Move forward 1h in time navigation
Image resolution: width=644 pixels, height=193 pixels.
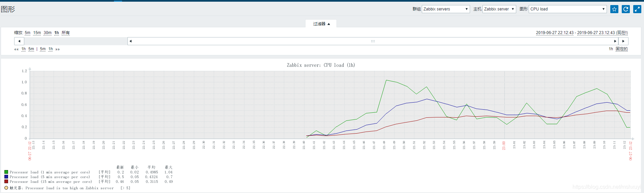[51, 49]
